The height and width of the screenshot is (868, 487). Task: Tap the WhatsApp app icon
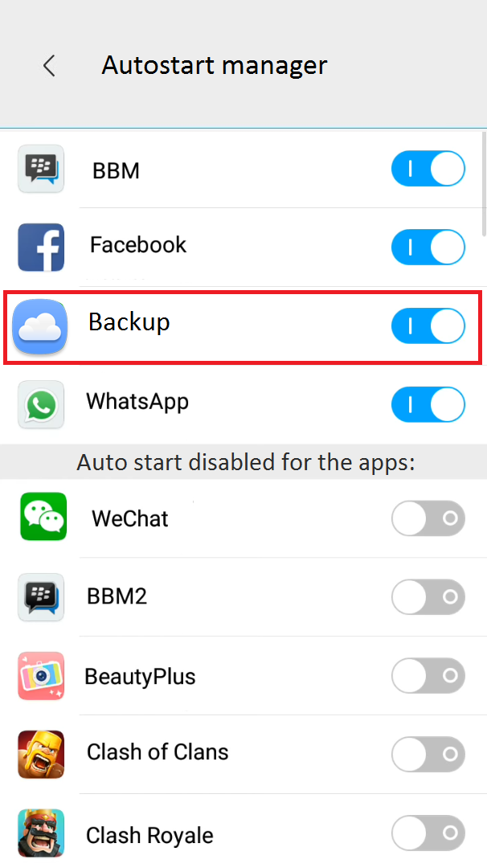click(x=41, y=404)
